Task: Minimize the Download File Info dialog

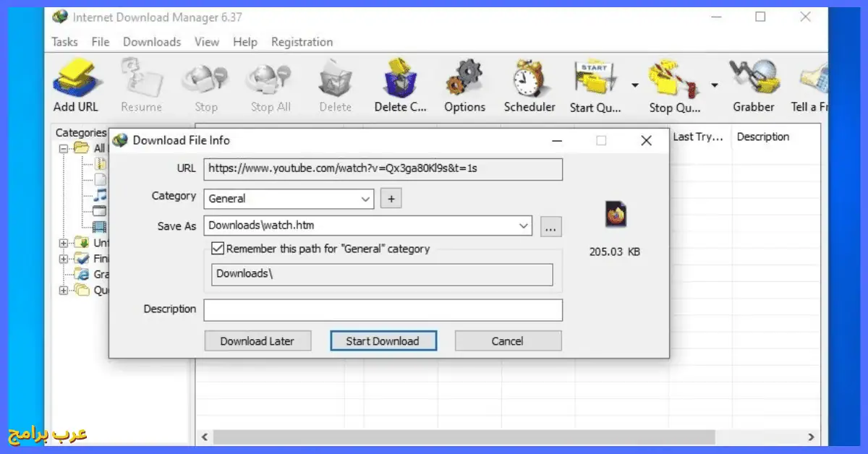Action: pos(557,141)
